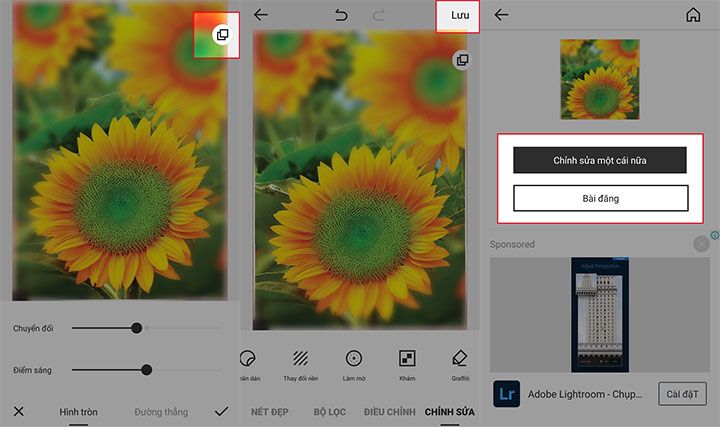Tap the Bài đăng button
The image size is (720, 427).
(601, 198)
